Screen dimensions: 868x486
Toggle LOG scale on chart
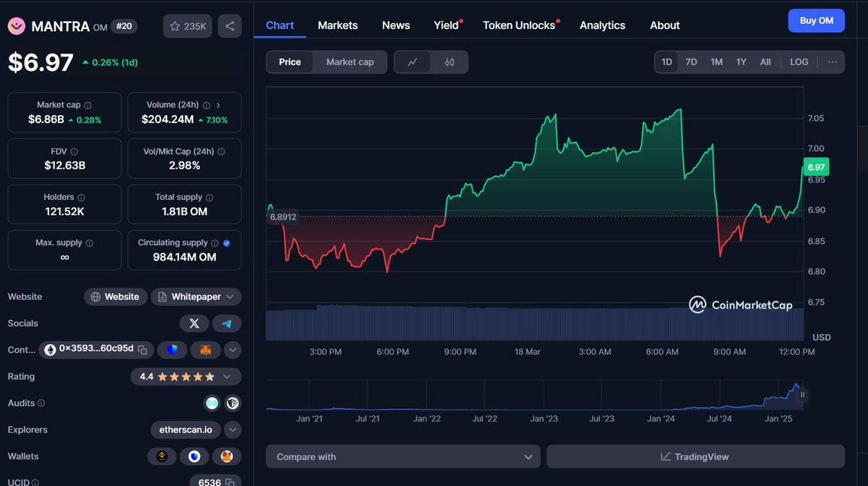(x=799, y=62)
